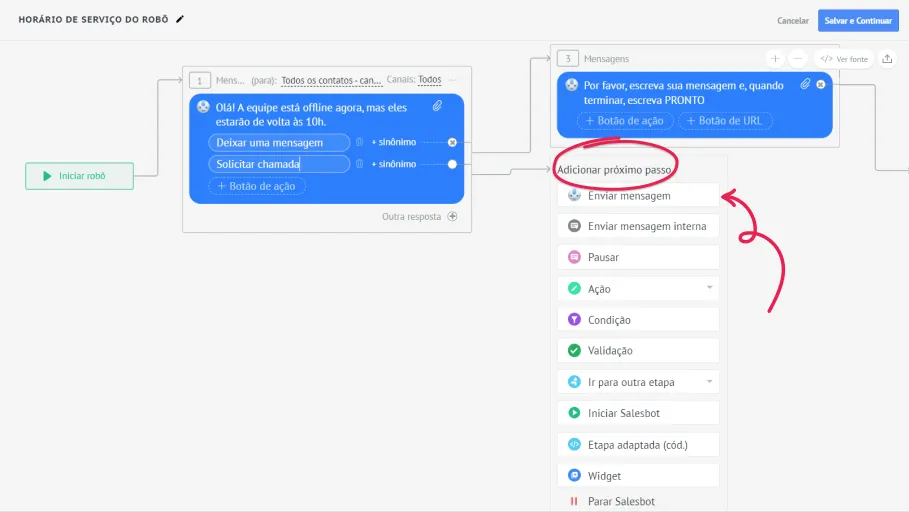
Task: Click the Pausar pink icon
Action: (x=574, y=257)
